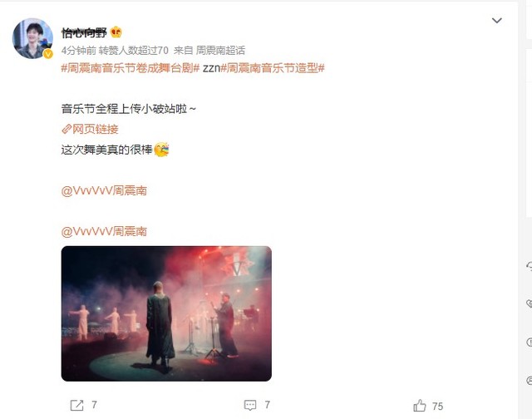The width and height of the screenshot is (532, 419).
Task: Click the like count 75
Action: point(438,406)
